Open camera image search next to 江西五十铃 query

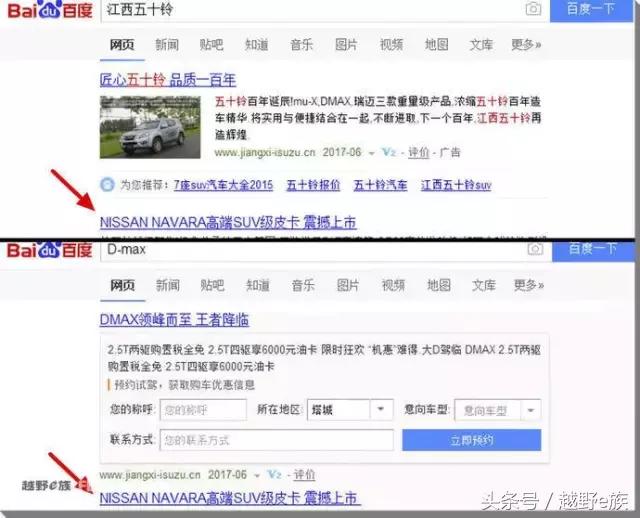pos(533,9)
